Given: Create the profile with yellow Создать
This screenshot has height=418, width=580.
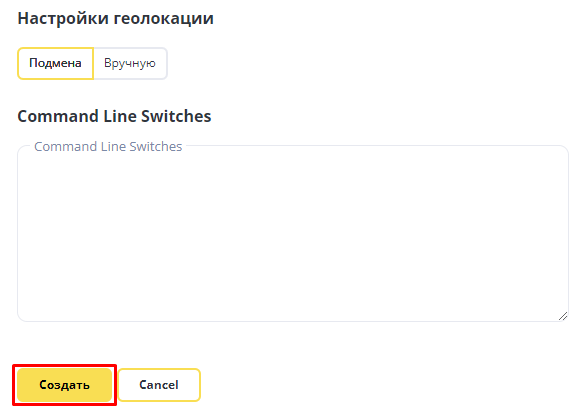Looking at the screenshot, I should tap(64, 385).
